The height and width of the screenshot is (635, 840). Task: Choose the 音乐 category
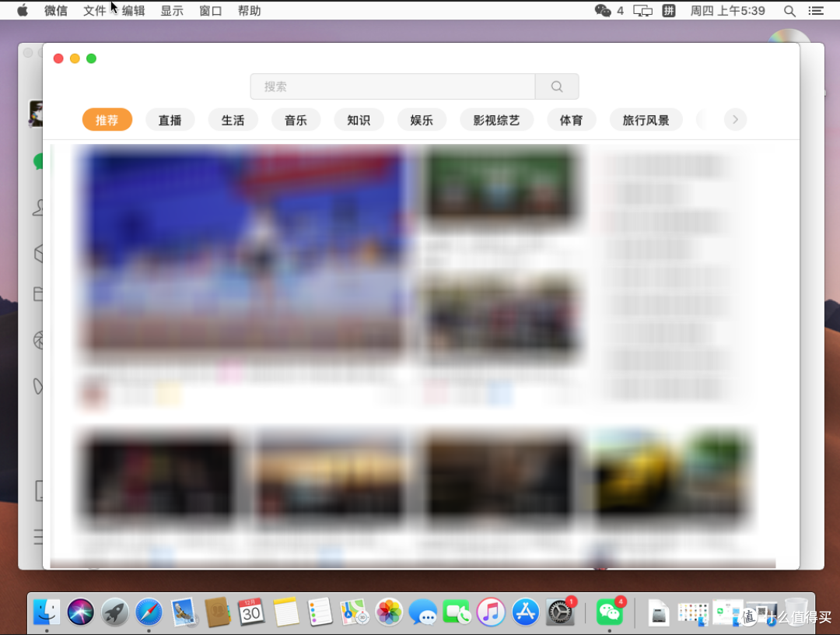click(296, 120)
